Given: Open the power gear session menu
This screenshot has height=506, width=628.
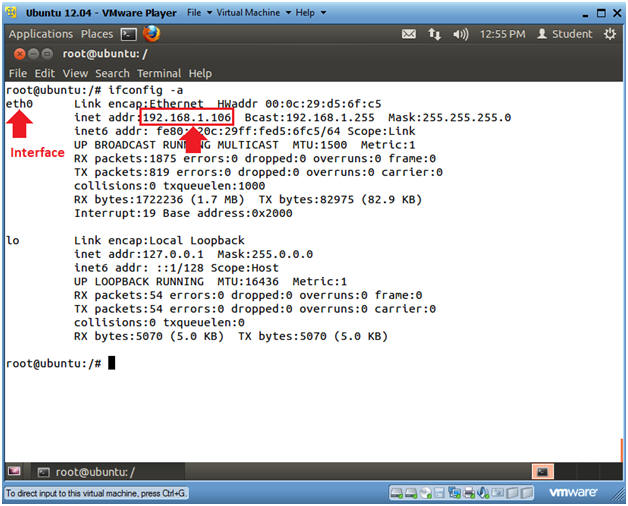Looking at the screenshot, I should click(x=610, y=34).
